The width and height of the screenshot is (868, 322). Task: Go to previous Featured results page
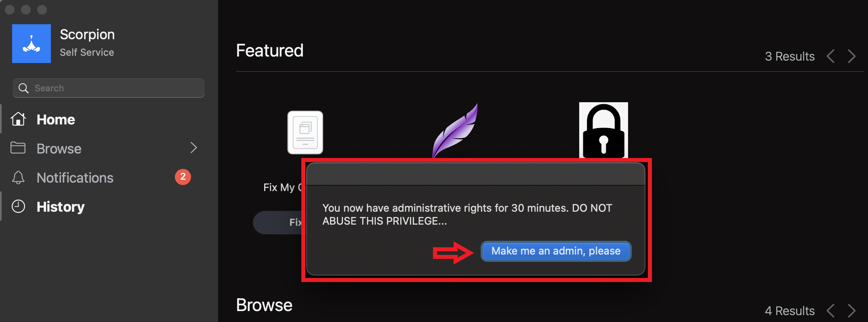pyautogui.click(x=830, y=56)
